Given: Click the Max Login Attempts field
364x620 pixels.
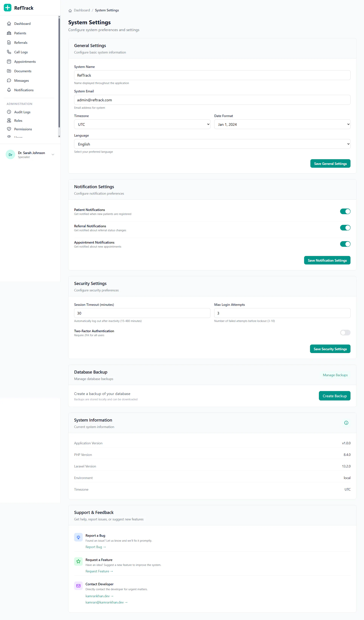Looking at the screenshot, I should (282, 313).
